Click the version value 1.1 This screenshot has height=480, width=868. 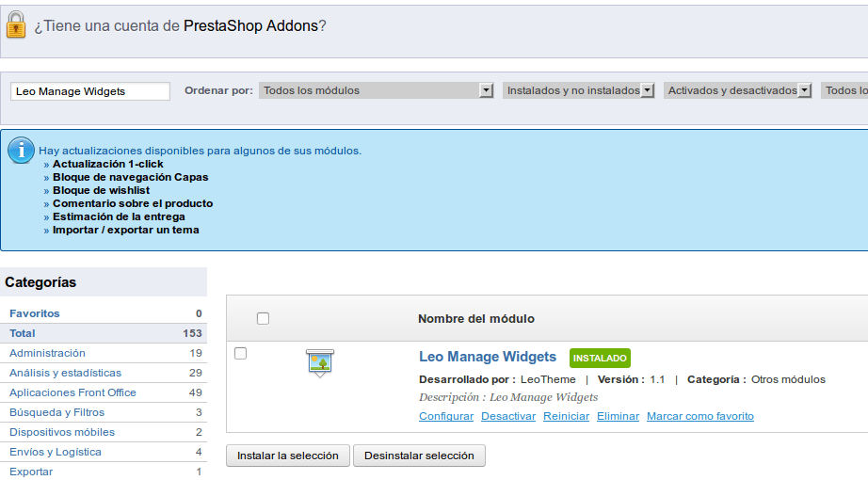(657, 380)
